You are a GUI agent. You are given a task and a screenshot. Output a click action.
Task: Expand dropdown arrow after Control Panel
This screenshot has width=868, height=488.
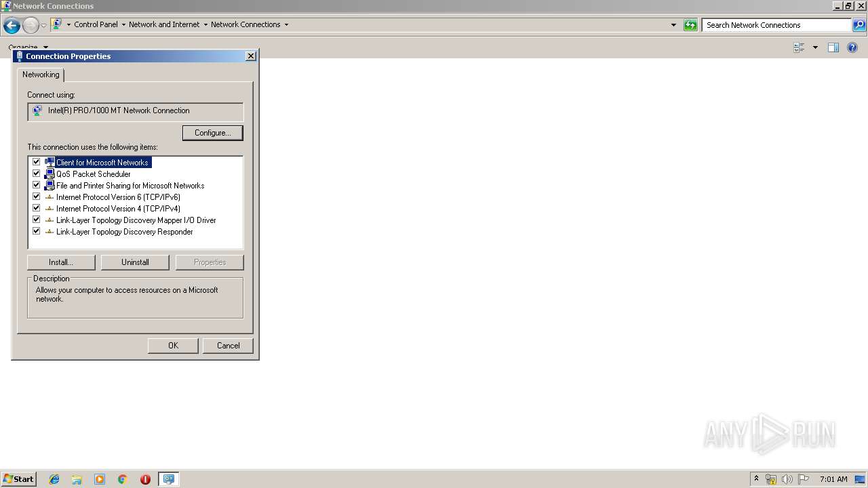coord(123,24)
